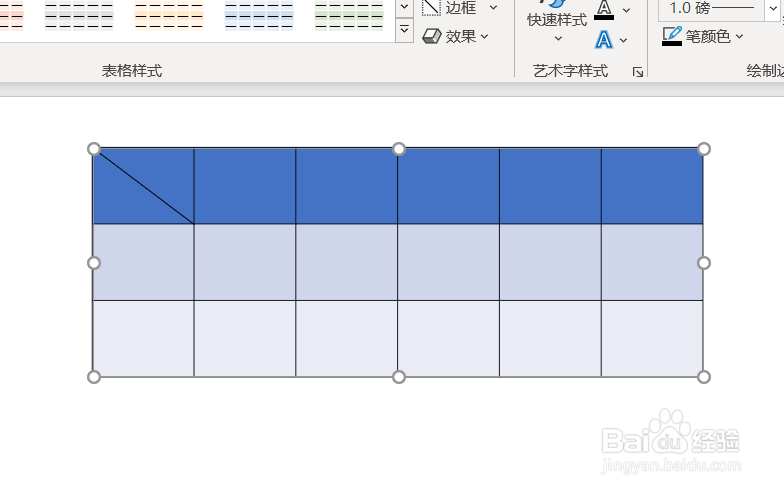Apply the pink banded table style
Screen dimensions: 784x493
(11, 15)
